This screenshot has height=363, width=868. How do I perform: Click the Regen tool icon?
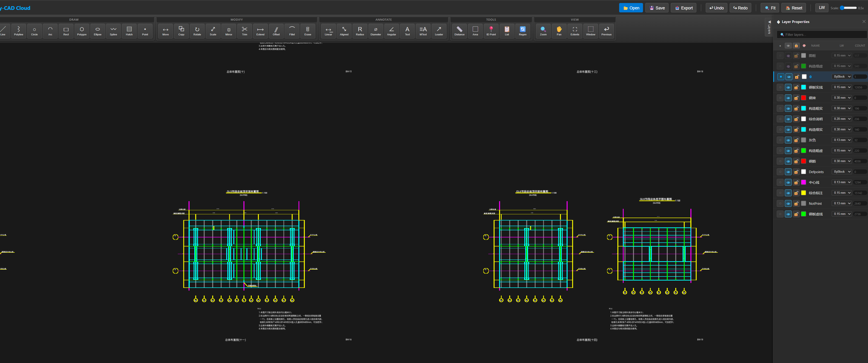522,31
